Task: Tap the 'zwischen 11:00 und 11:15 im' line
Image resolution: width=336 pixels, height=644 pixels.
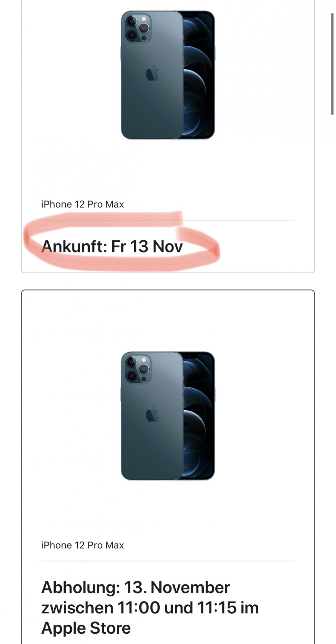Action: click(x=150, y=608)
